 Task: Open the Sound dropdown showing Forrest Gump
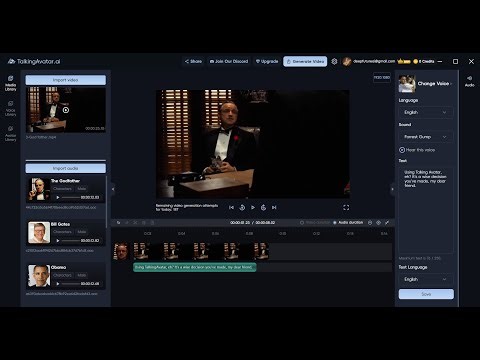coord(426,137)
